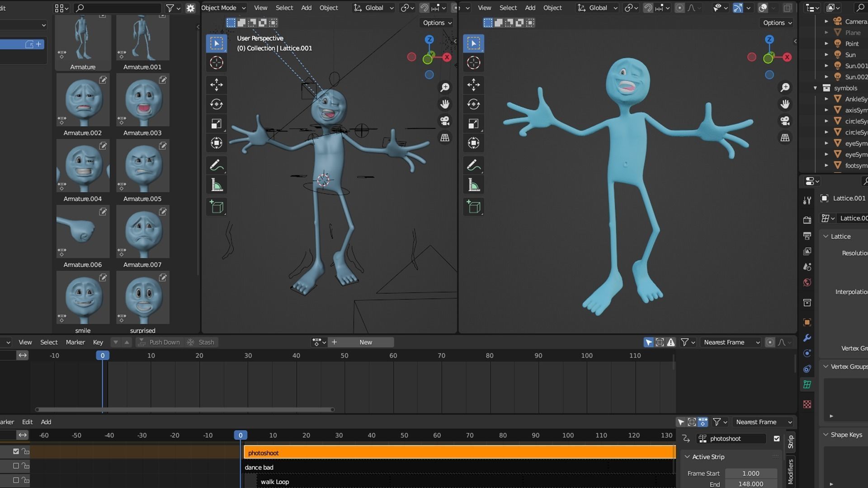Open the Object Data lattice properties tab
Viewport: 868px width, 488px height.
pyautogui.click(x=807, y=385)
